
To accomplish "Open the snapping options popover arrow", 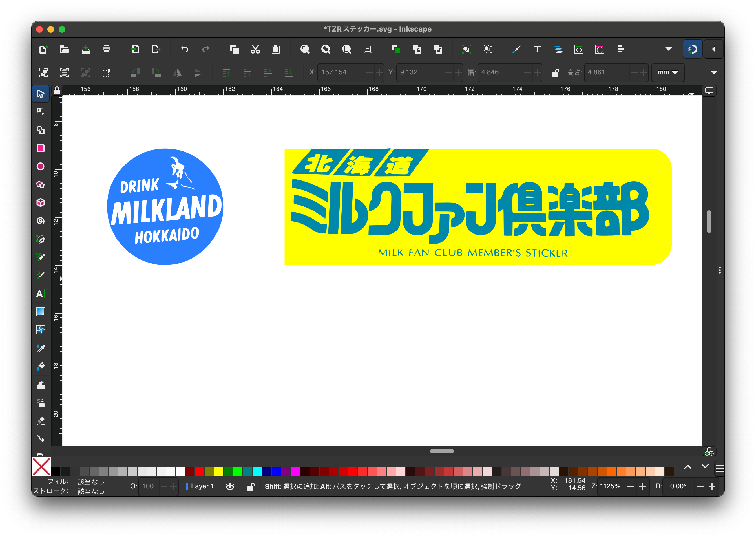I will [714, 49].
